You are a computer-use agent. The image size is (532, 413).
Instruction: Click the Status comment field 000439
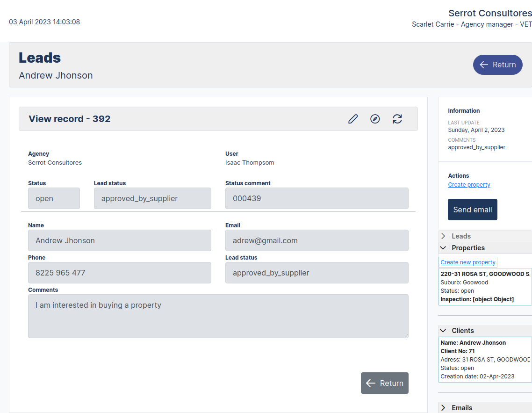[x=316, y=198]
